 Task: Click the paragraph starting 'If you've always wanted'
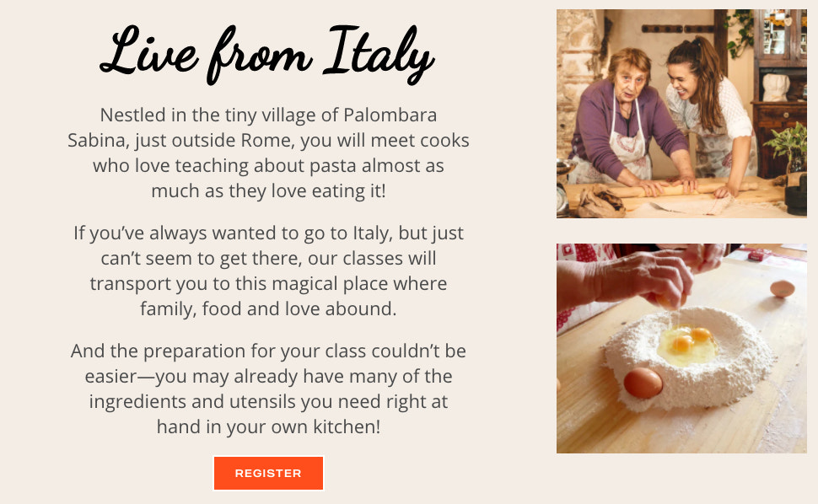click(268, 271)
